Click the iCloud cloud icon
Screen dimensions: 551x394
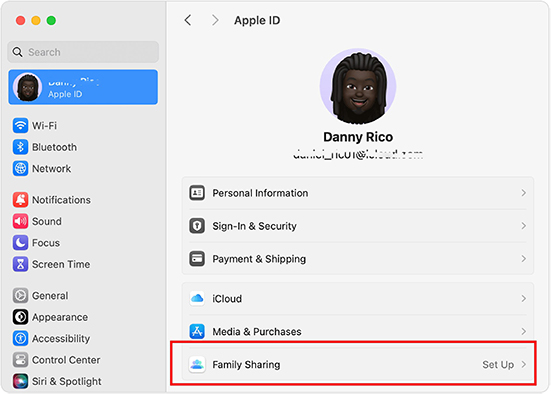[x=197, y=298]
